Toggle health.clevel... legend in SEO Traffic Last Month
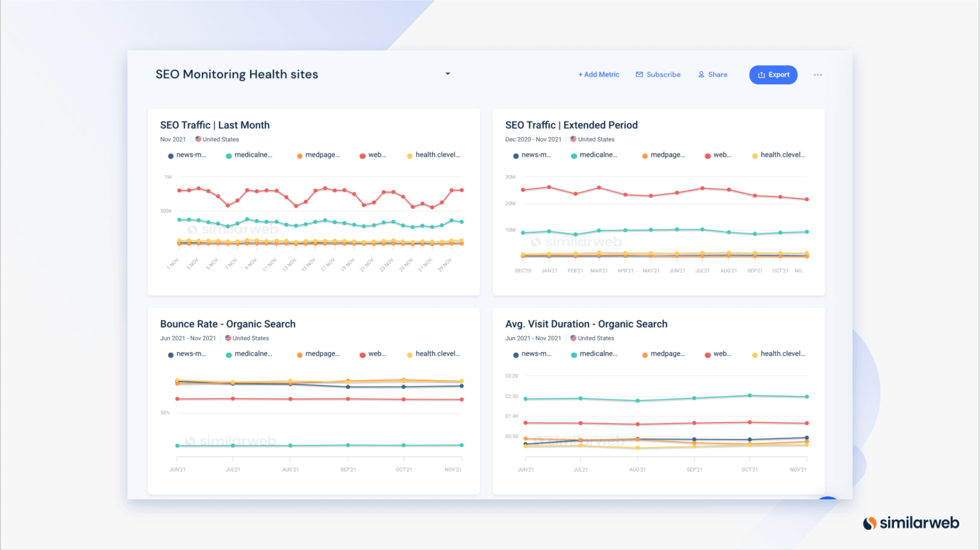980x550 pixels. point(433,155)
